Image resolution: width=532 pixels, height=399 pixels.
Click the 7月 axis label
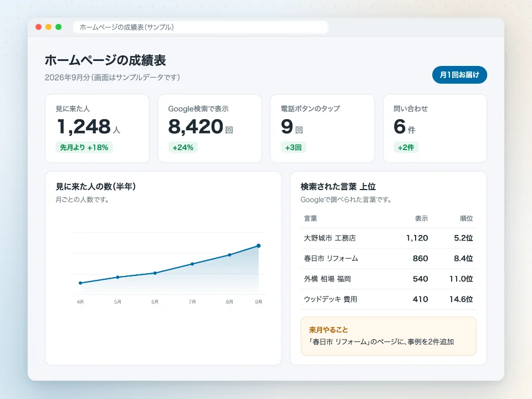tap(192, 301)
